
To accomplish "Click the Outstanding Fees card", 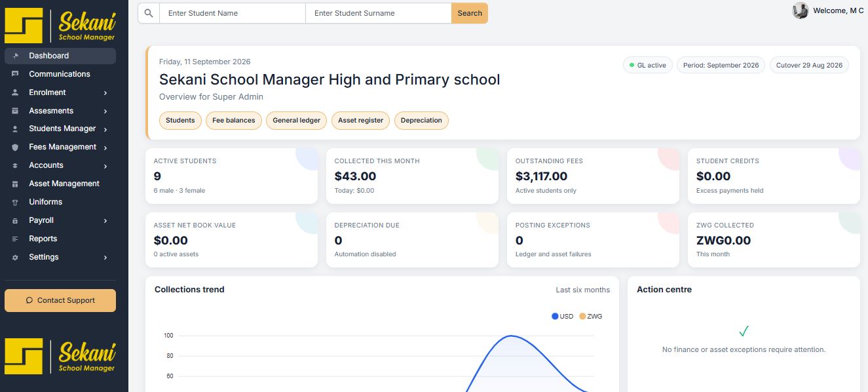I will click(x=593, y=176).
